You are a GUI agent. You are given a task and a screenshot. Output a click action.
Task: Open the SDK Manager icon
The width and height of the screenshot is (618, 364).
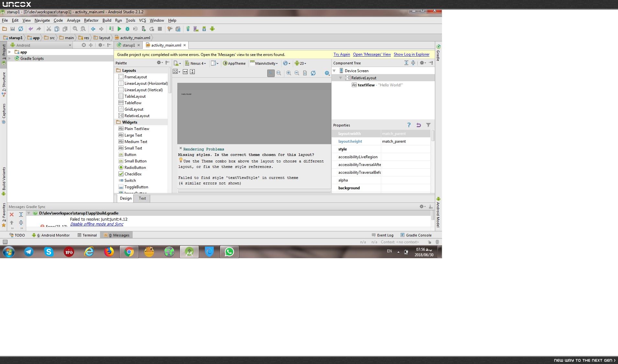(204, 29)
